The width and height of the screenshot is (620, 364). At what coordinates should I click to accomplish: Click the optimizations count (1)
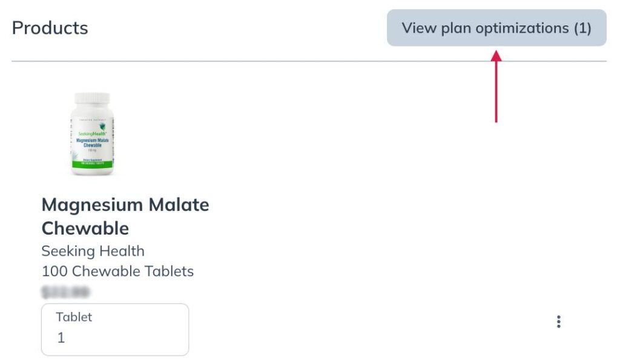click(x=582, y=28)
